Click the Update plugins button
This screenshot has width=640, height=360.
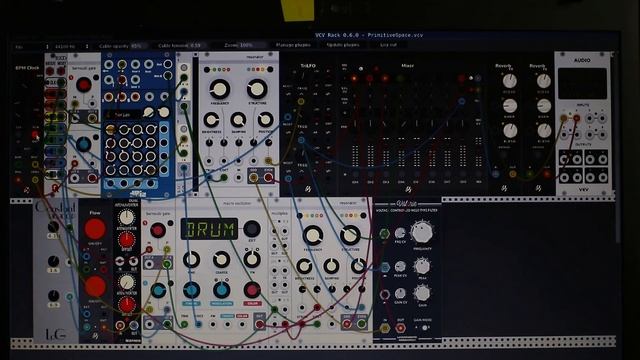[x=343, y=45]
